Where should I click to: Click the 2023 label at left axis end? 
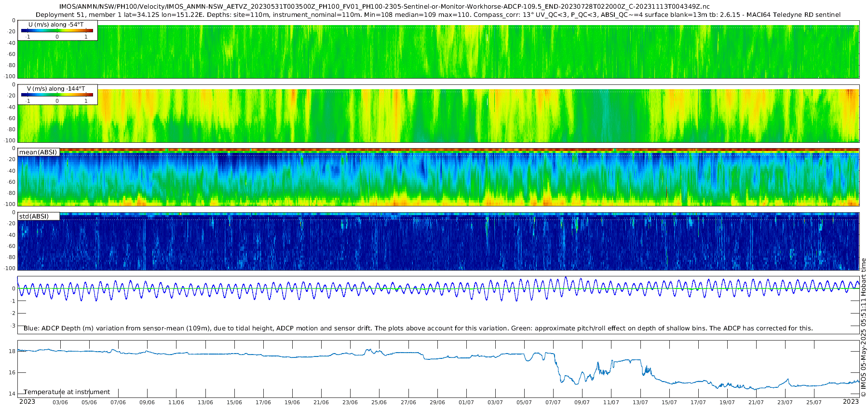pyautogui.click(x=27, y=402)
